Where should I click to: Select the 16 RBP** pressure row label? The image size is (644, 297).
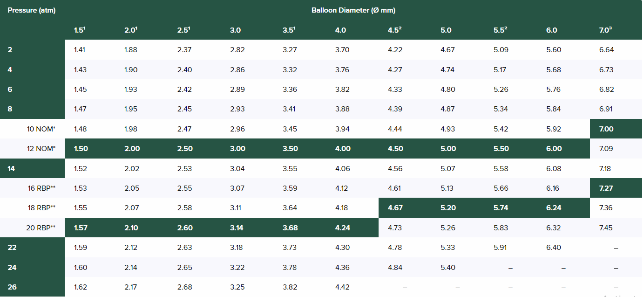(x=41, y=188)
